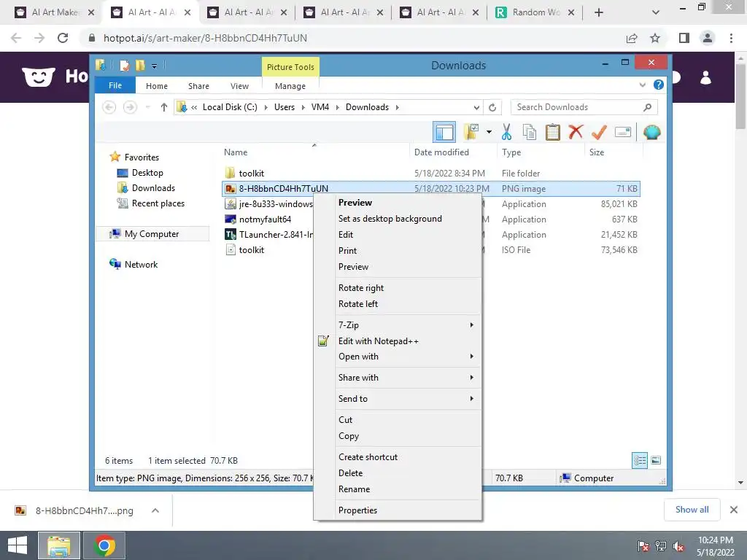The image size is (747, 560).
Task: Open the Share ribbon tab
Action: tap(198, 86)
